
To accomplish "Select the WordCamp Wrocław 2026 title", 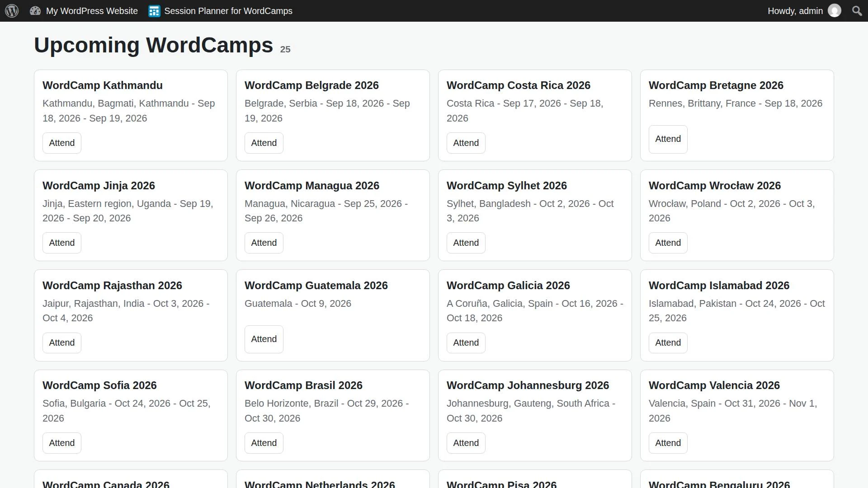I will 715,186.
